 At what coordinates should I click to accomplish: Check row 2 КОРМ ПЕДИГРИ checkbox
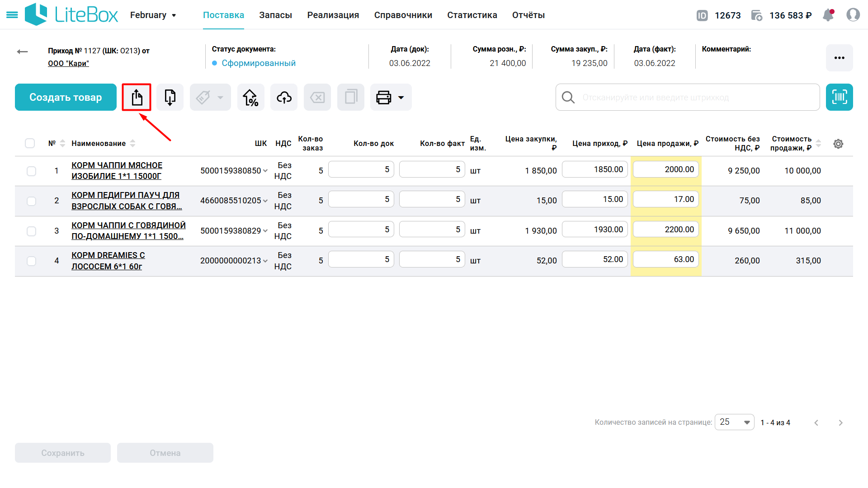tap(31, 201)
